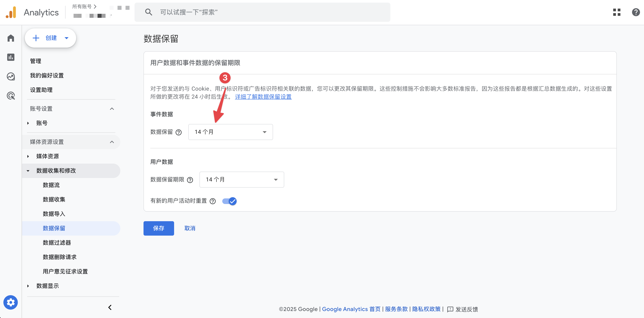Open the Google apps grid icon
The image size is (644, 318).
click(617, 12)
